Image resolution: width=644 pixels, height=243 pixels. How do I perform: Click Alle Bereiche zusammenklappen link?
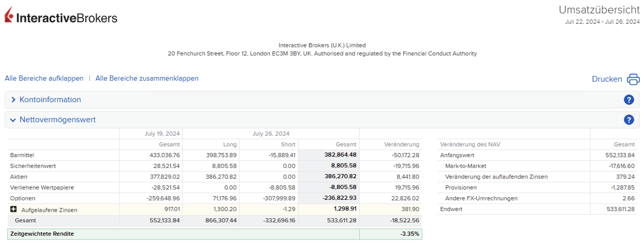pyautogui.click(x=147, y=78)
